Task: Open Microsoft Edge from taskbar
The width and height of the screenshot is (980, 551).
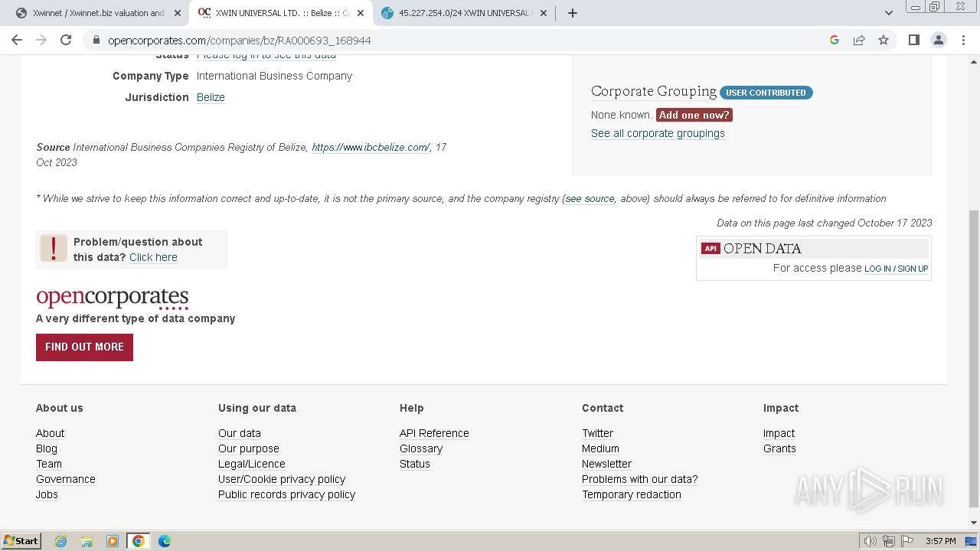Action: (x=165, y=541)
